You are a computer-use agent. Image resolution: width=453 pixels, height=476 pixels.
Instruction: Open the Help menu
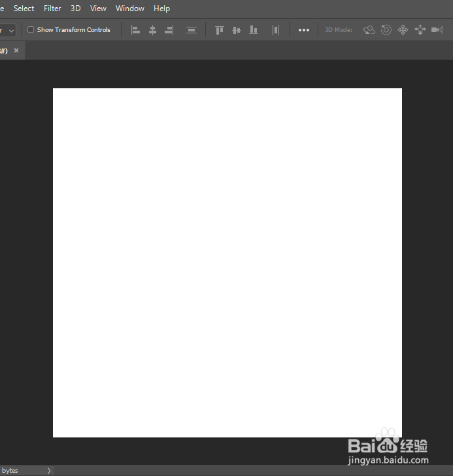161,8
